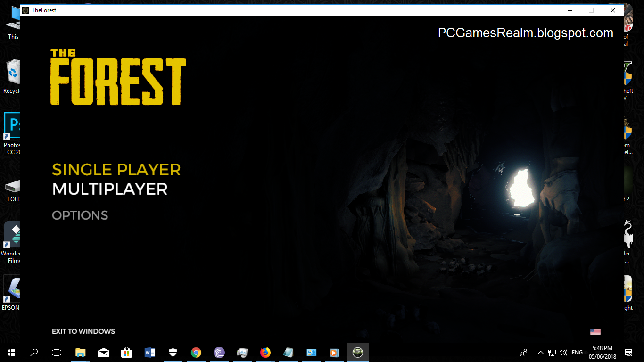This screenshot has width=644, height=362.
Task: Select the Wondershare Filmora desktop shortcut
Action: pos(11,243)
